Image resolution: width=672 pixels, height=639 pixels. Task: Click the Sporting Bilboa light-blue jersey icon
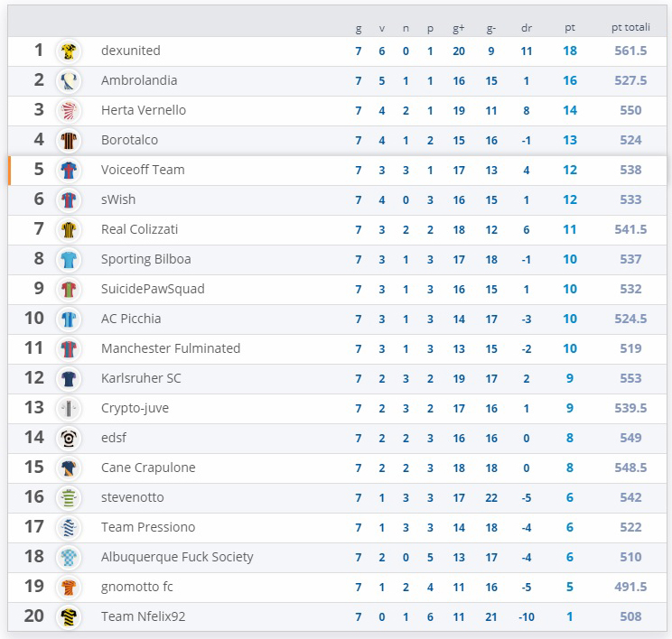[69, 259]
